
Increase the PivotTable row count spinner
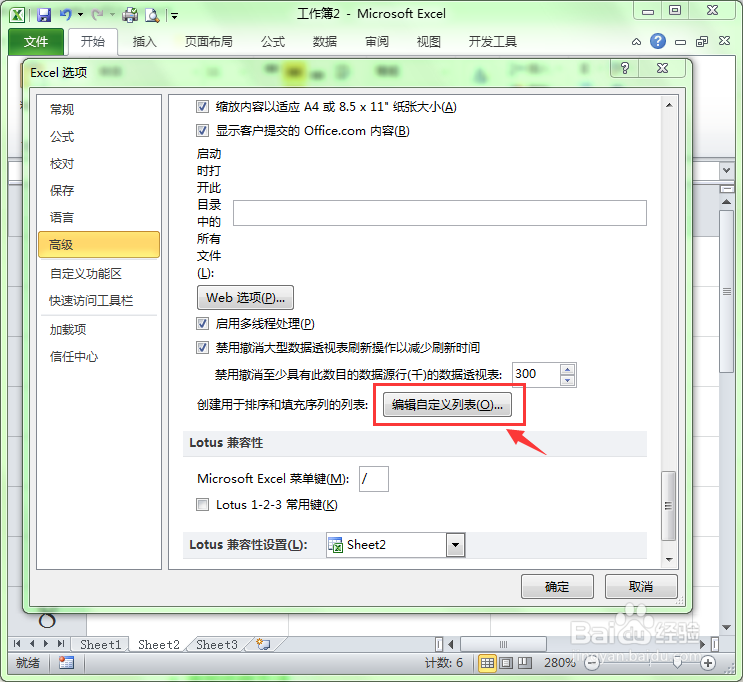(x=568, y=370)
